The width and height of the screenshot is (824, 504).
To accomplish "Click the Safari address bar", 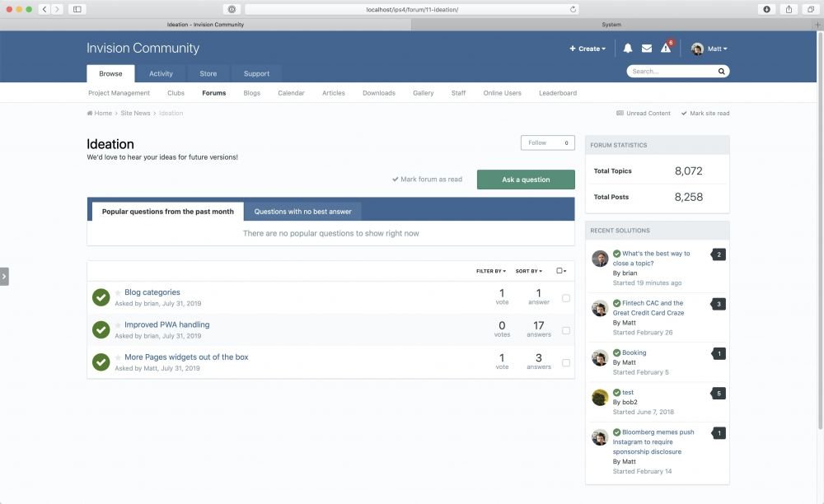I will [412, 9].
